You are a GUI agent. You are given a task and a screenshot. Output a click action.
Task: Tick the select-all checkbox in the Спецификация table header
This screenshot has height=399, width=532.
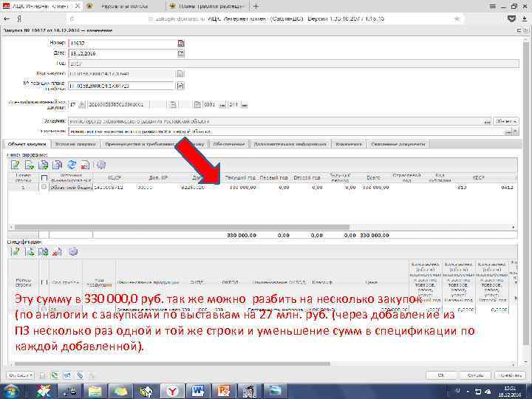click(44, 282)
